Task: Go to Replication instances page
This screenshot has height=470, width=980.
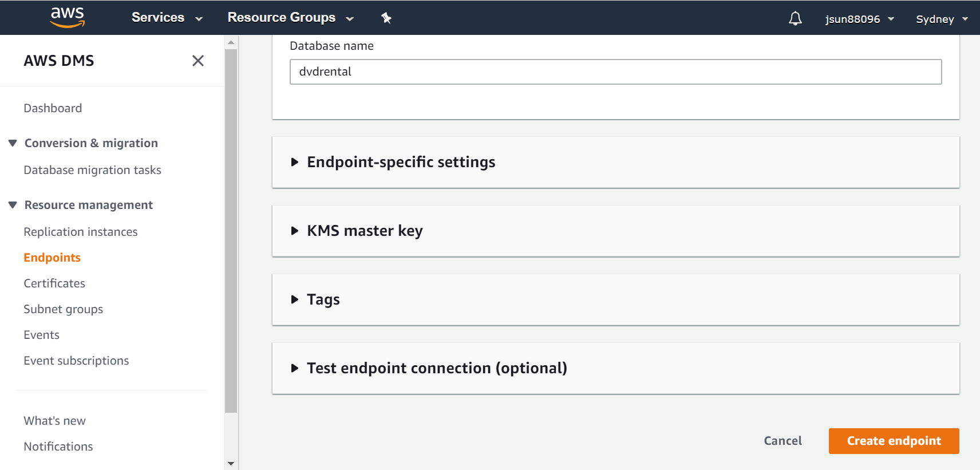Action: 81,232
